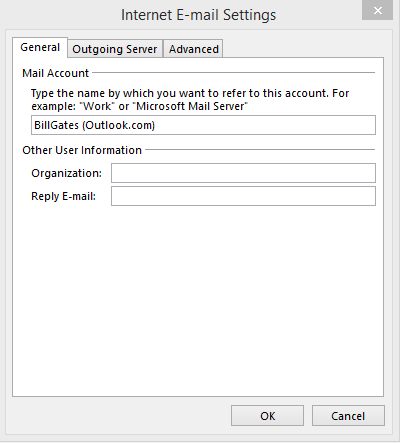The width and height of the screenshot is (400, 443).
Task: Dismiss the dialog with the Cancel button
Action: point(348,416)
